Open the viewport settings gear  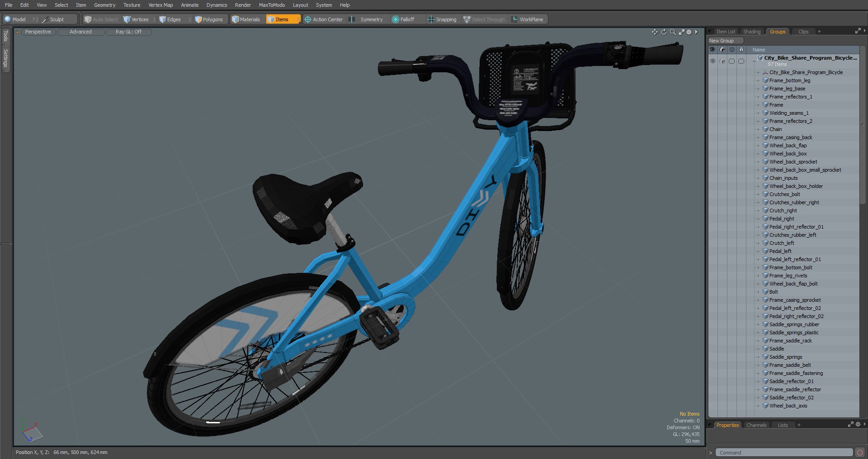[x=689, y=32]
